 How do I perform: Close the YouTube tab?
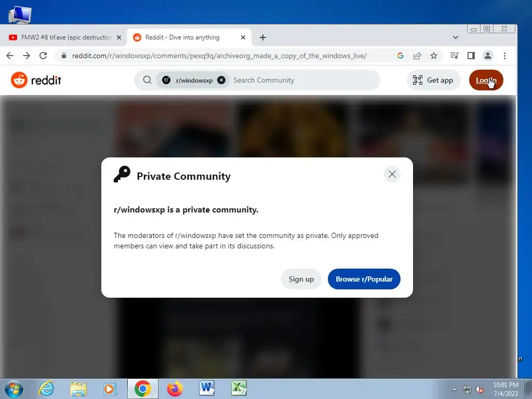(x=119, y=37)
